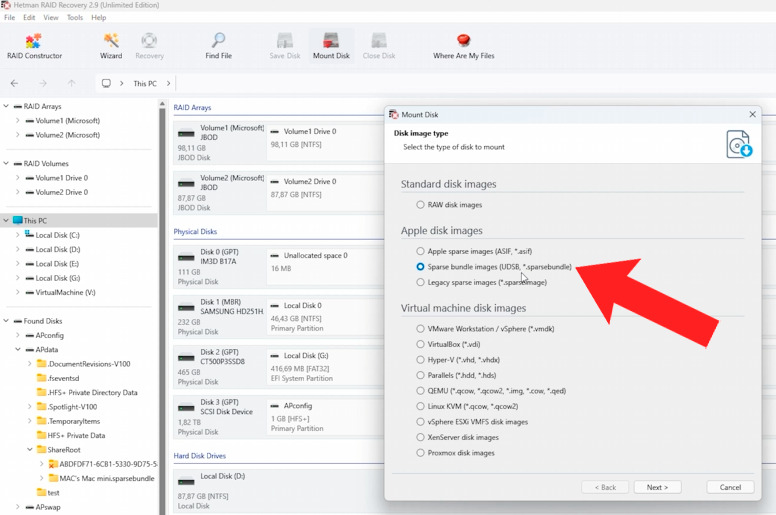The height and width of the screenshot is (515, 776).
Task: Select Disk 3 (GPT) SCSI Disk Device icon
Action: coord(186,408)
